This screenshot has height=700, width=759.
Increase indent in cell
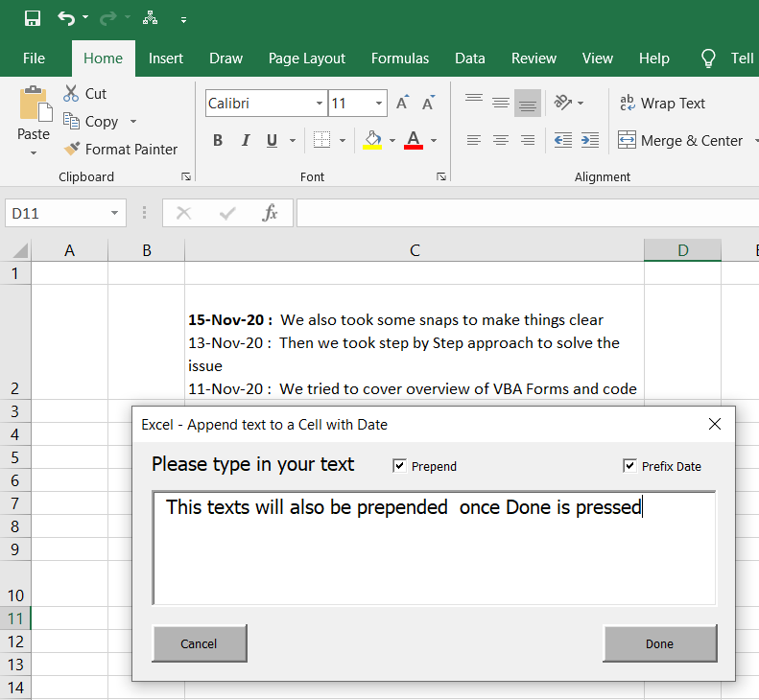coord(590,141)
